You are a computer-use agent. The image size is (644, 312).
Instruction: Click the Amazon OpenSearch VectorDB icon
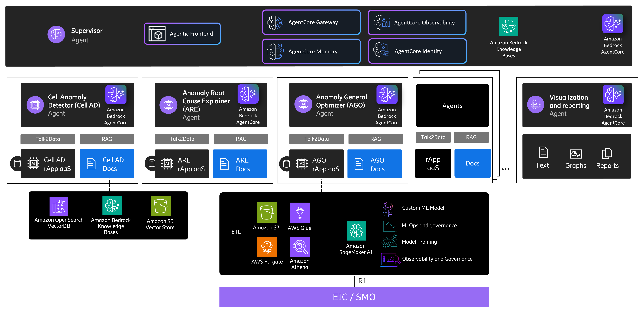tap(59, 206)
